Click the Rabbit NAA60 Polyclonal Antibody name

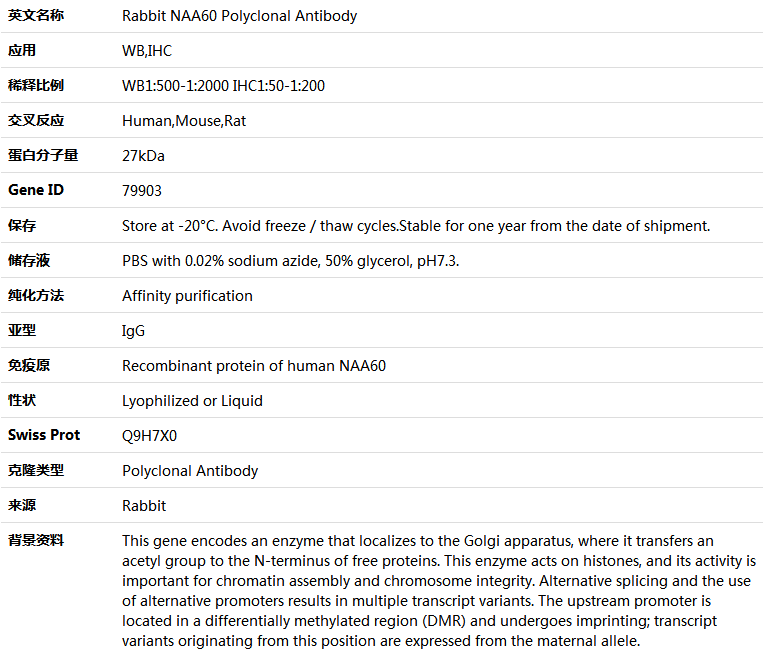[x=239, y=16]
